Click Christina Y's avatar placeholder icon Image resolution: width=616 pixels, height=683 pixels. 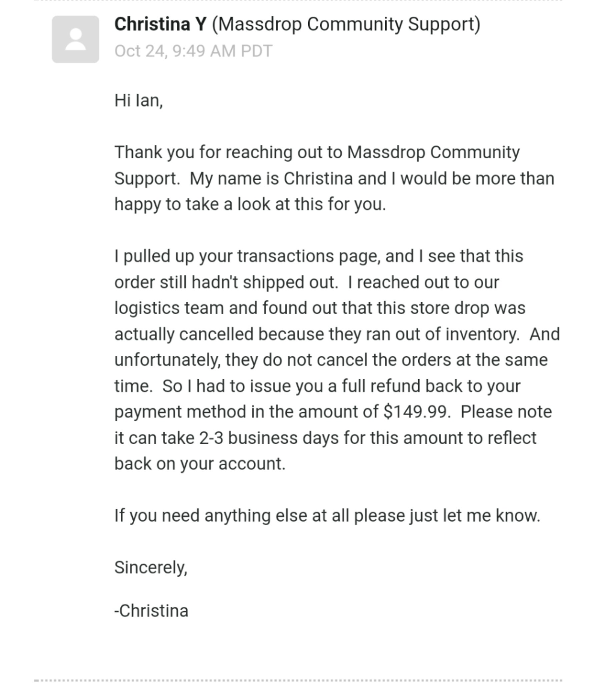click(75, 39)
